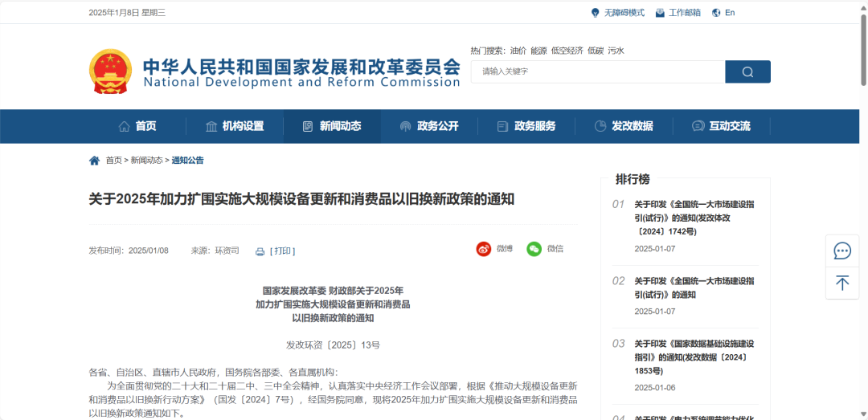868x420 pixels.
Task: Click 通知公告 in the breadcrumb
Action: 187,161
